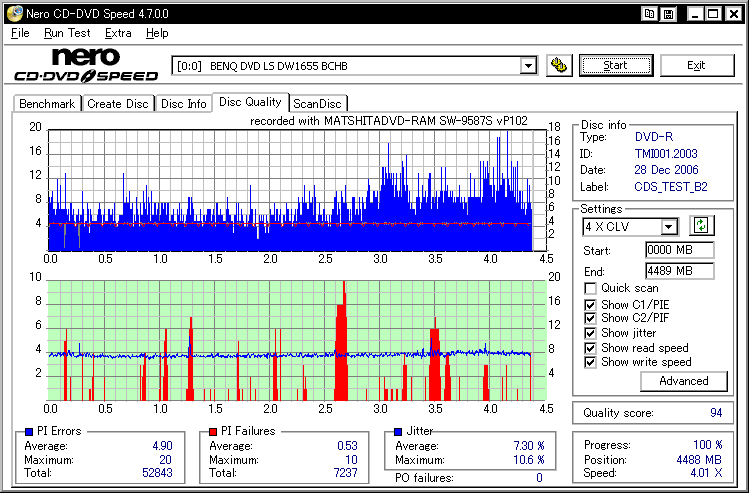Click the Exit button
The height and width of the screenshot is (493, 749).
tap(696, 65)
